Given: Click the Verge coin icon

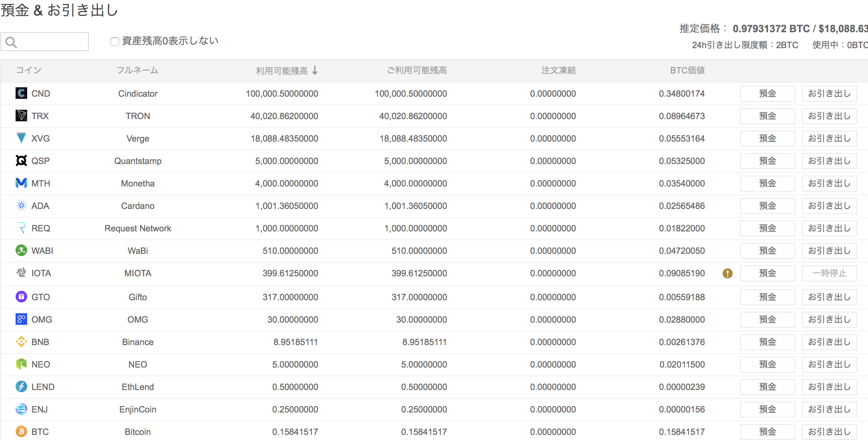Looking at the screenshot, I should tap(21, 138).
